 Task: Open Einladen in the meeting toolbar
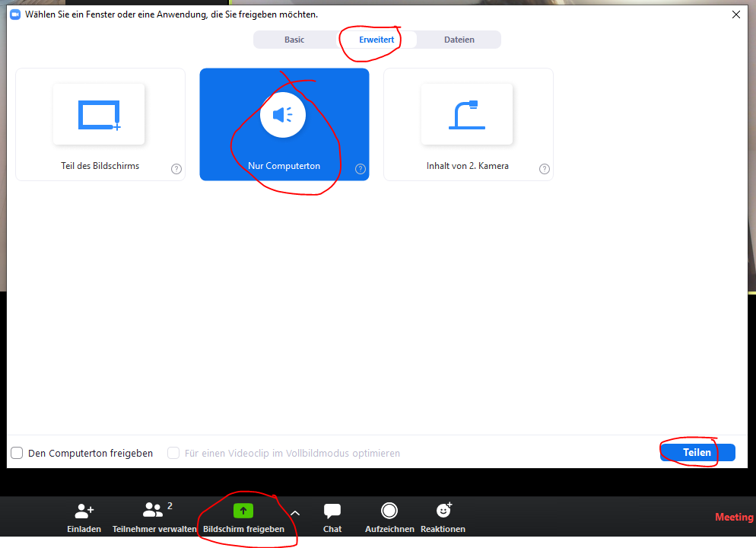pos(84,518)
